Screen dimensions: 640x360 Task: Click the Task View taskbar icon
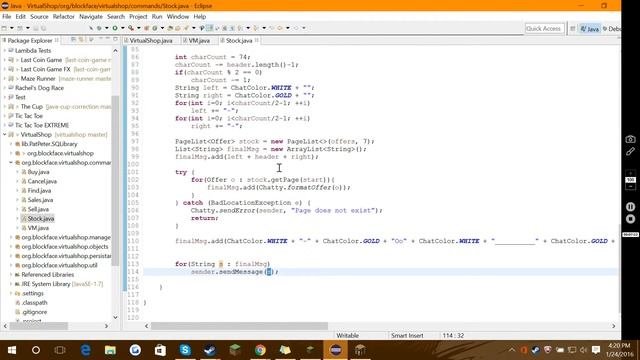point(60,350)
